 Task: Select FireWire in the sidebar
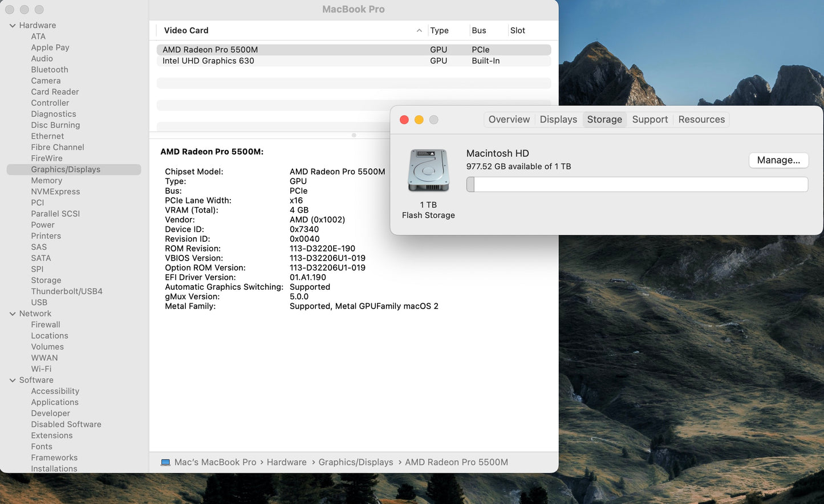pos(47,158)
